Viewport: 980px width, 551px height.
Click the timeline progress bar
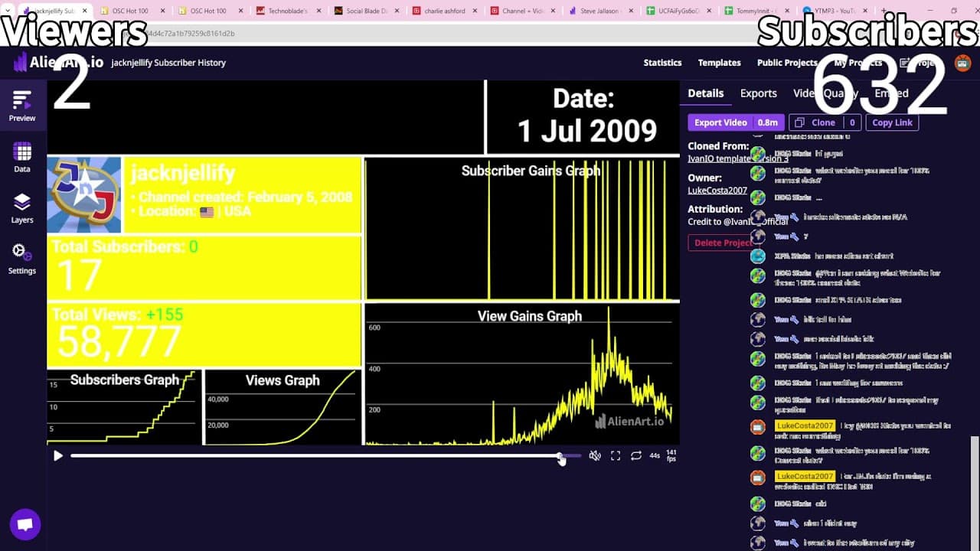(325, 456)
